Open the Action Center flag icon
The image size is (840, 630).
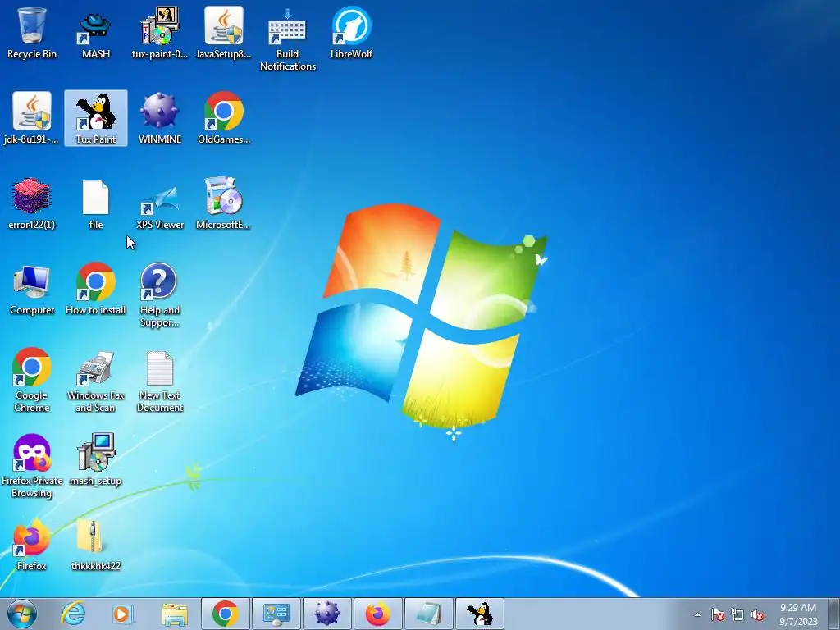pyautogui.click(x=718, y=614)
